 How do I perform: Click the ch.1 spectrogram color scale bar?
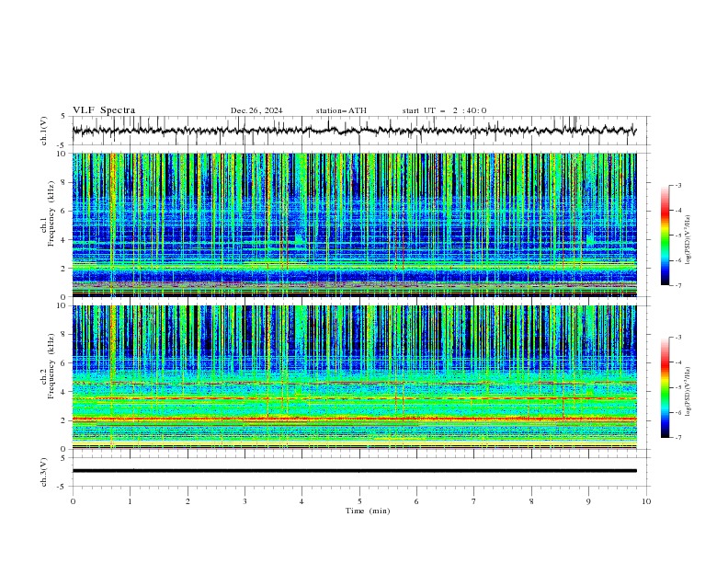pos(665,236)
